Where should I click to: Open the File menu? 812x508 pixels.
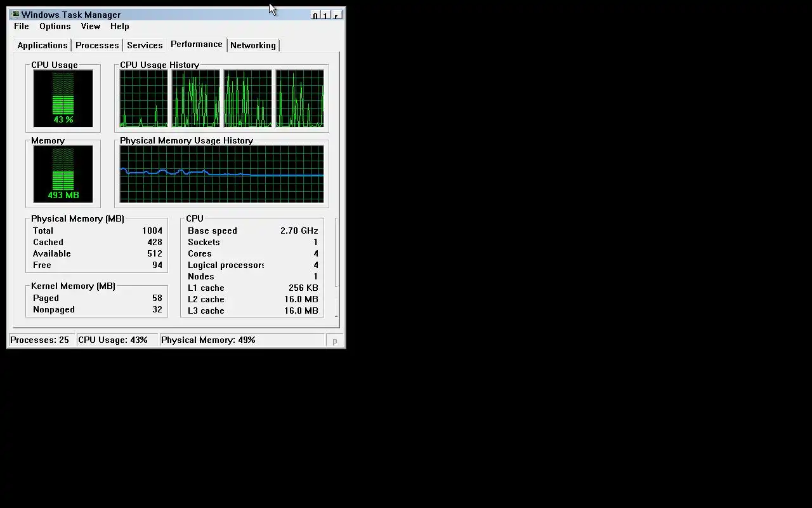pos(22,26)
